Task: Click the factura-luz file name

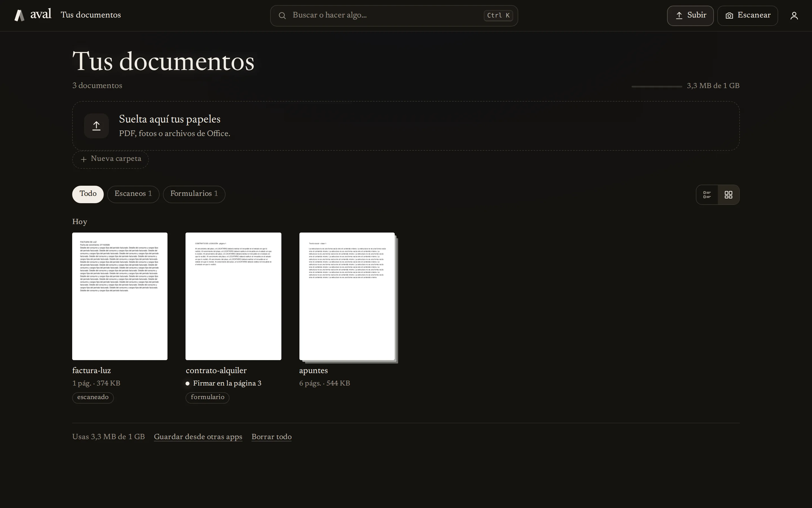Action: pos(91,371)
